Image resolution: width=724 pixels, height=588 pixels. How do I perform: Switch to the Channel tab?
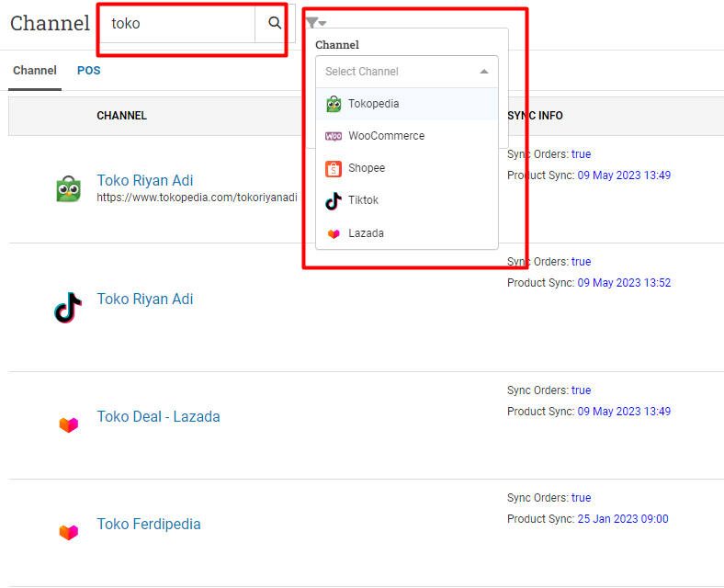coord(35,71)
